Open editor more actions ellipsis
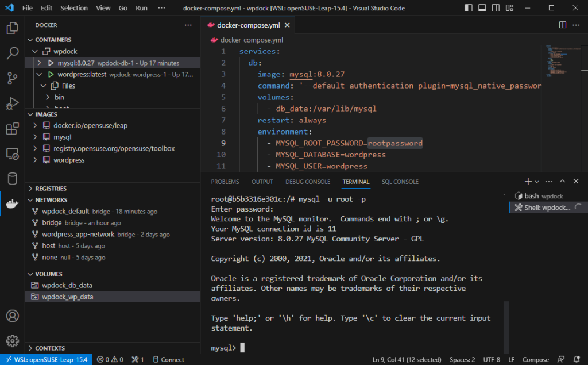This screenshot has height=365, width=588. 576,25
